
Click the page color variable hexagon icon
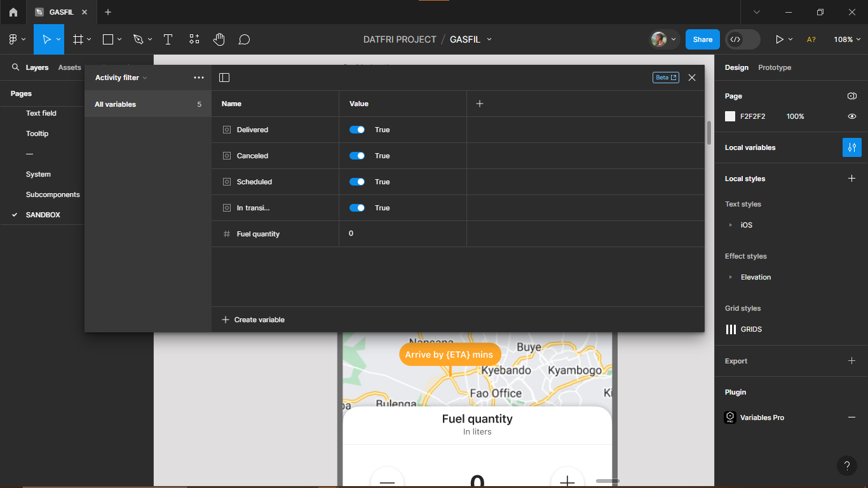(x=852, y=96)
